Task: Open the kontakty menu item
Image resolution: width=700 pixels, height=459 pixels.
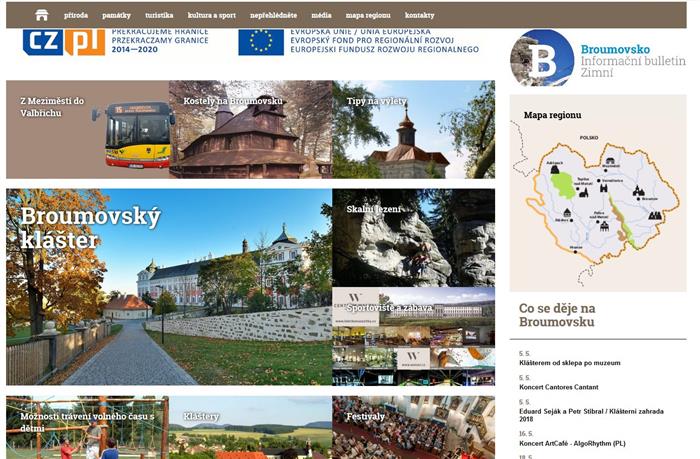Action: coord(420,15)
